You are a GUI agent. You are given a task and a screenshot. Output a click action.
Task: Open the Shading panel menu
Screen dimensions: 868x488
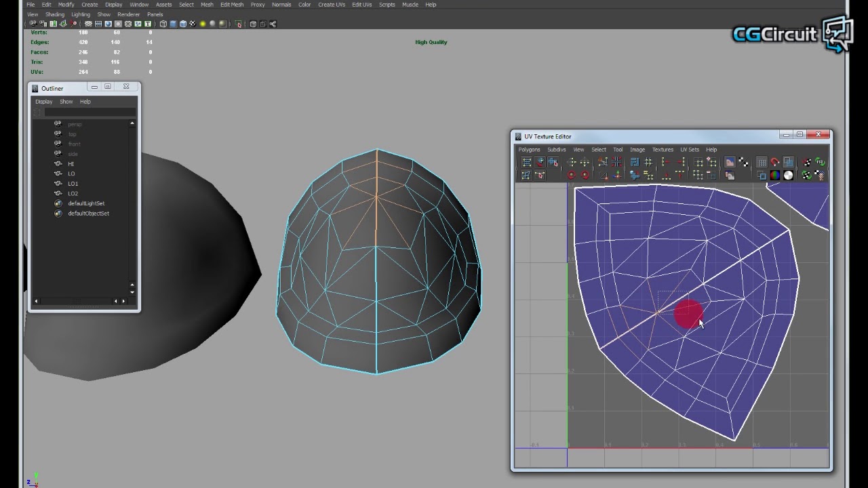pos(55,14)
